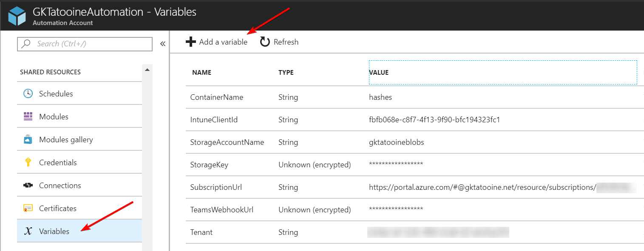Click TeamsWebhookUrl's masked asterisk value
This screenshot has width=644, height=251.
(396, 209)
